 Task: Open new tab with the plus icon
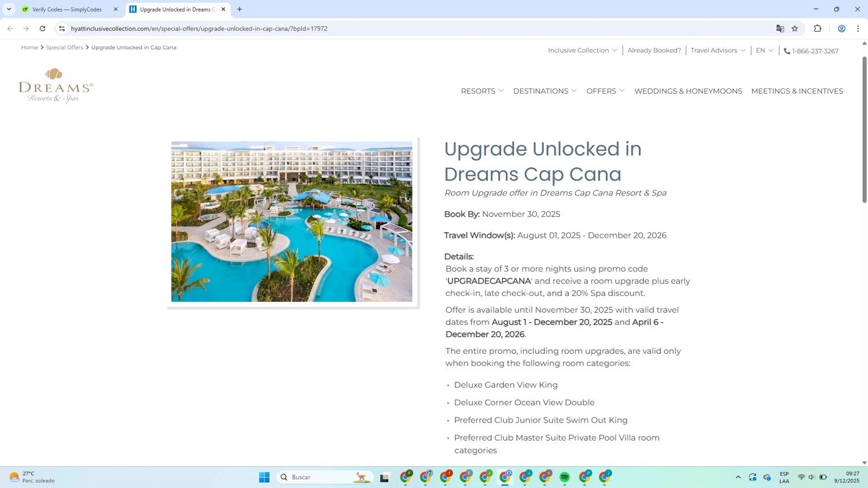coord(240,9)
